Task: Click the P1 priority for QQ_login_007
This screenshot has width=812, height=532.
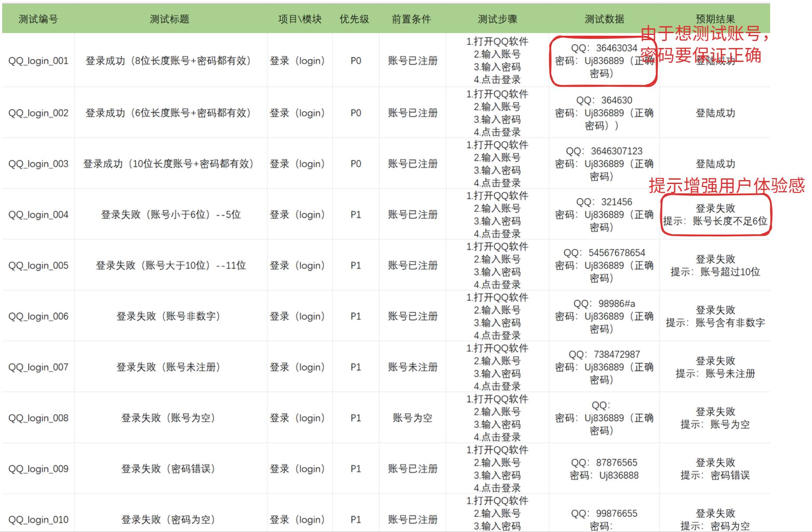Action: tap(356, 367)
